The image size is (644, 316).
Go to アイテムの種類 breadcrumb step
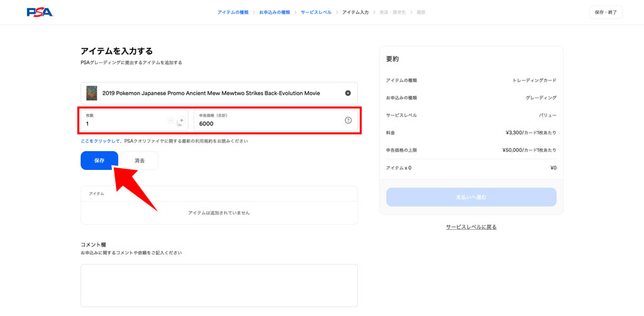[x=233, y=13]
